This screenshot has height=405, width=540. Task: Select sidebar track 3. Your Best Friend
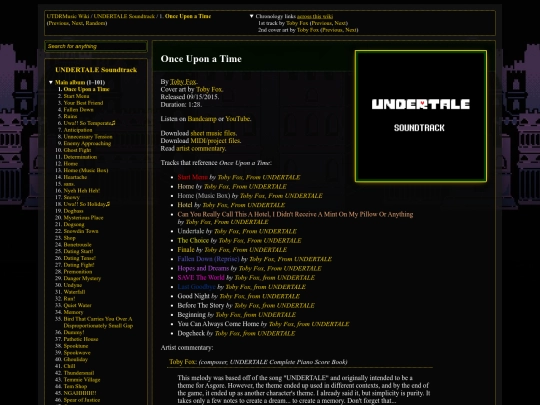[83, 103]
